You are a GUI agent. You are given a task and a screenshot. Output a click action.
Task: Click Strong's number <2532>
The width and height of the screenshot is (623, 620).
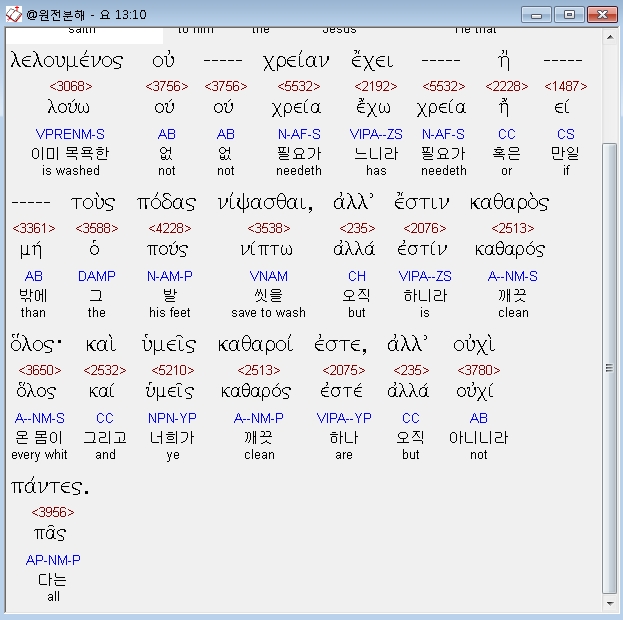pyautogui.click(x=104, y=370)
